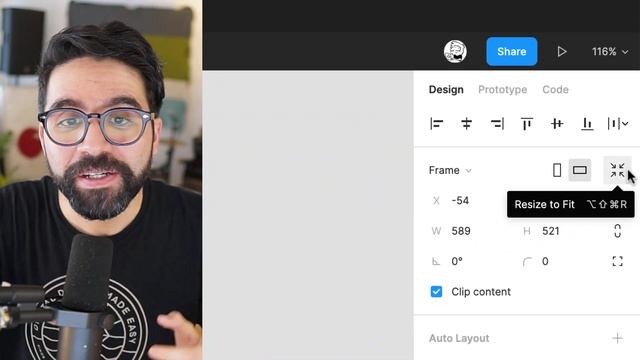Click the Clip content label
This screenshot has width=640, height=360.
click(481, 291)
